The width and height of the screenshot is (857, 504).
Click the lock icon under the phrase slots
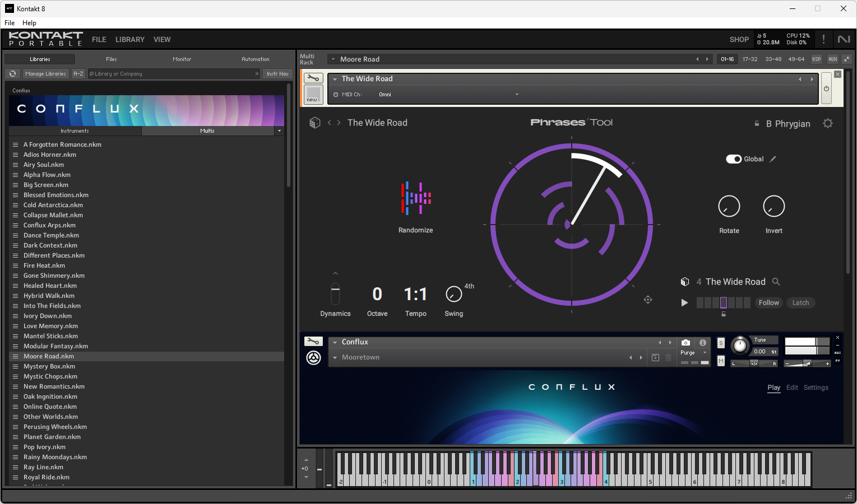point(724,314)
